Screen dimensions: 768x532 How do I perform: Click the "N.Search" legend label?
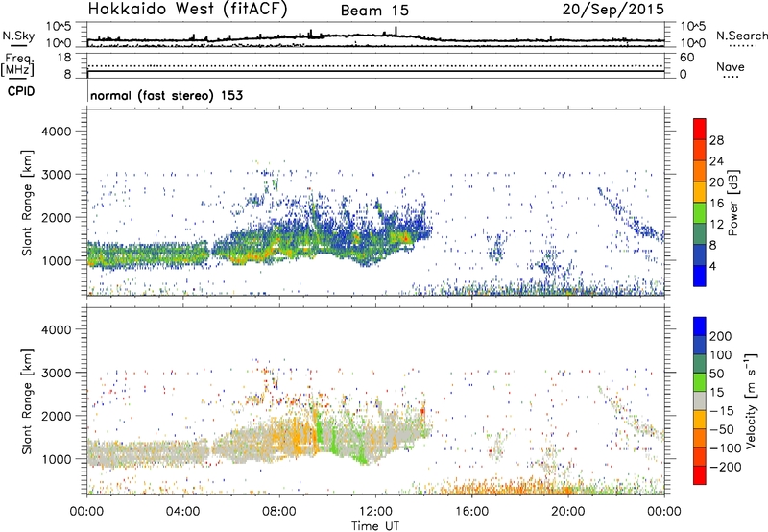tap(741, 36)
